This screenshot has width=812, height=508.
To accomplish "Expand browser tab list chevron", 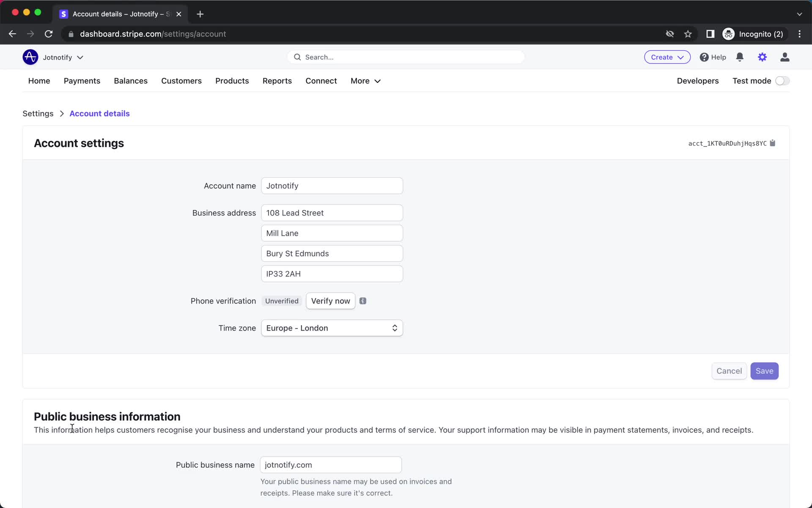I will pos(799,14).
